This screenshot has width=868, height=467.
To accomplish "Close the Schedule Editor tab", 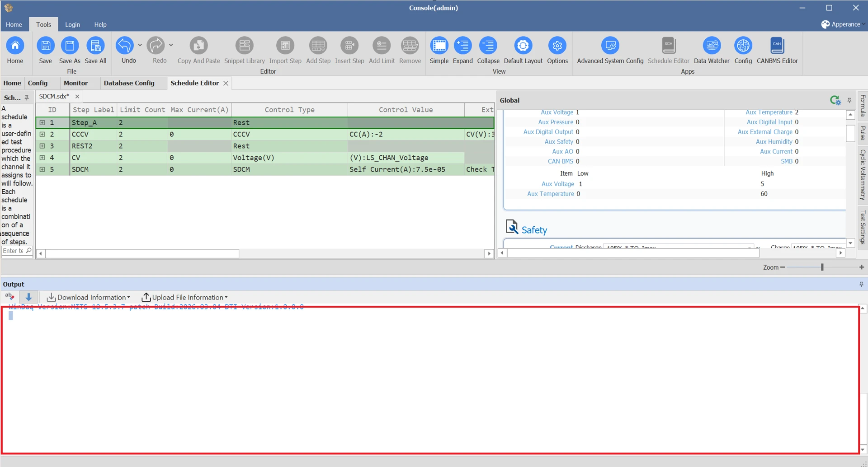I will (226, 83).
